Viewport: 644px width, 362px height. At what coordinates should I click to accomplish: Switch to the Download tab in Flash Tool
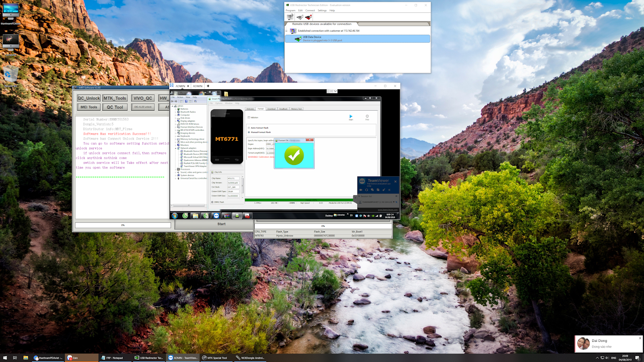(x=272, y=109)
